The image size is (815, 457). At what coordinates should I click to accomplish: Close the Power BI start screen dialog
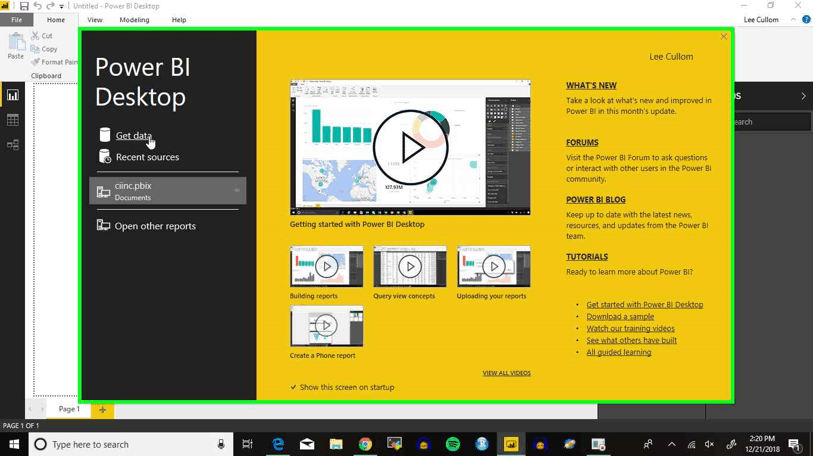point(724,36)
